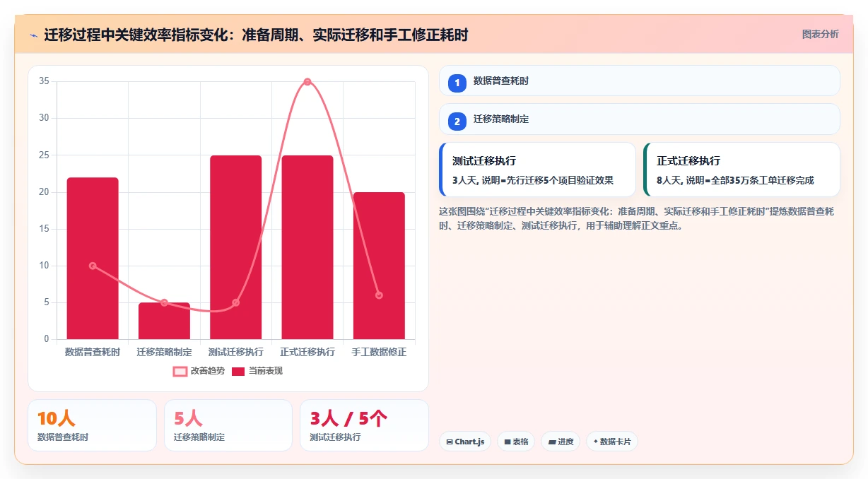Click the 数据普查耗时 x-axis label
The image size is (868, 479).
93,352
